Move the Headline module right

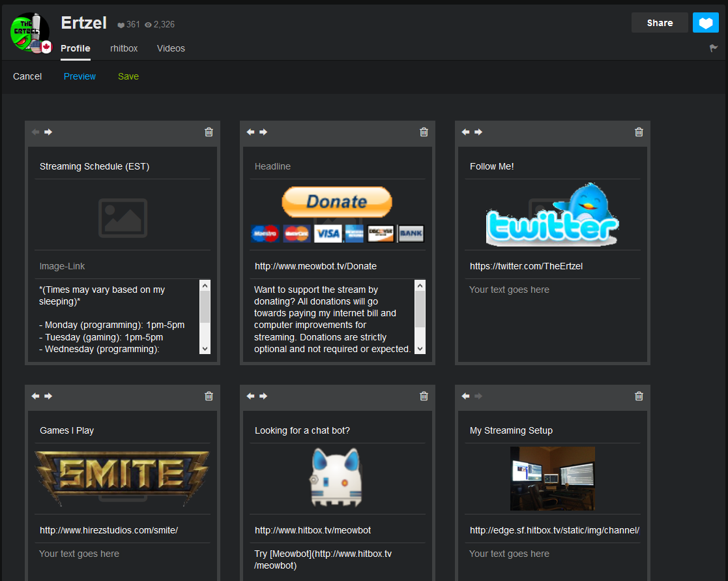pyautogui.click(x=263, y=132)
